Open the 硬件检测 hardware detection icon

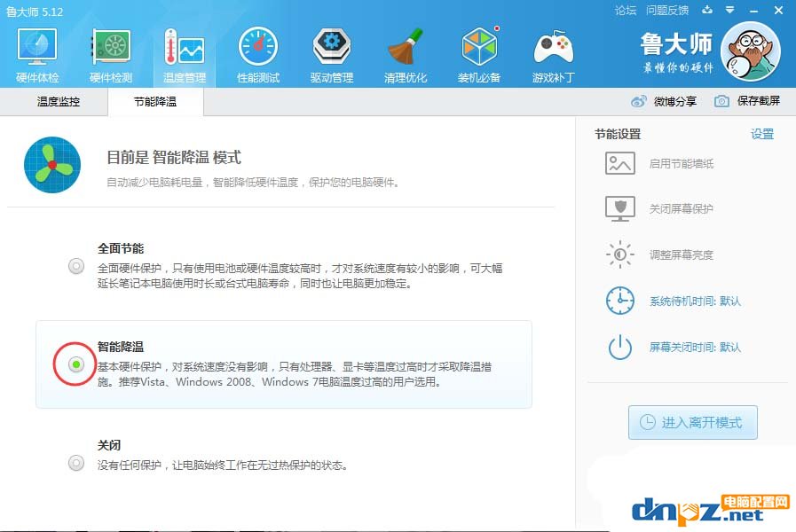(x=111, y=47)
